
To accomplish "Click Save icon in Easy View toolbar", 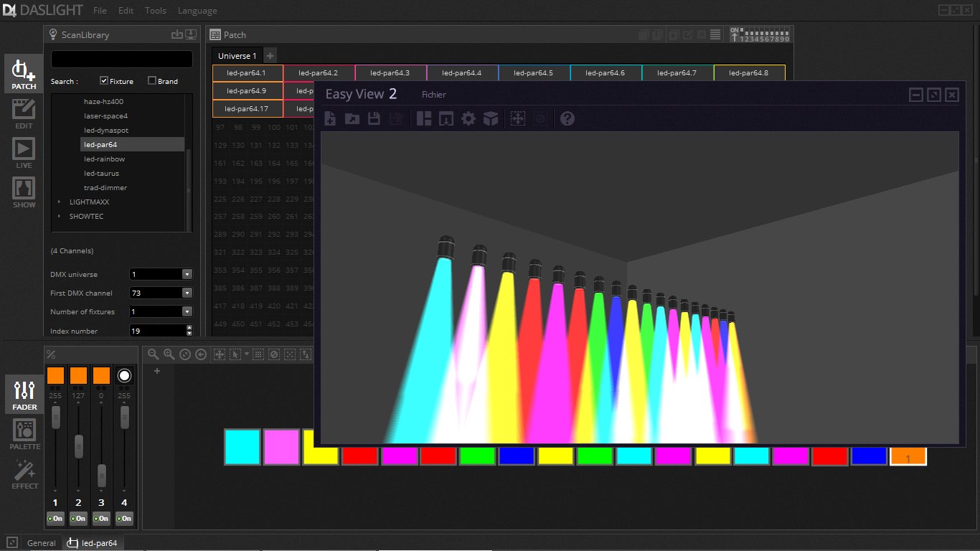I will click(374, 118).
